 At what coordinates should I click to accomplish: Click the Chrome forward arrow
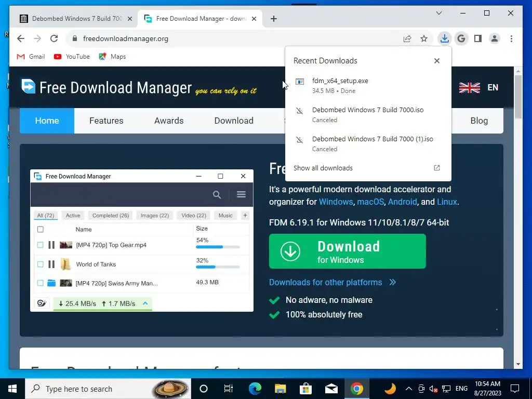(x=37, y=38)
